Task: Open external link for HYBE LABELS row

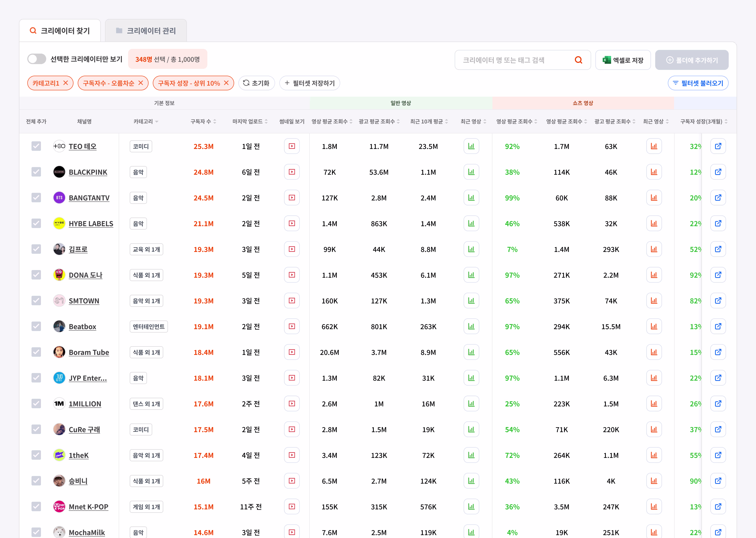Action: 718,224
